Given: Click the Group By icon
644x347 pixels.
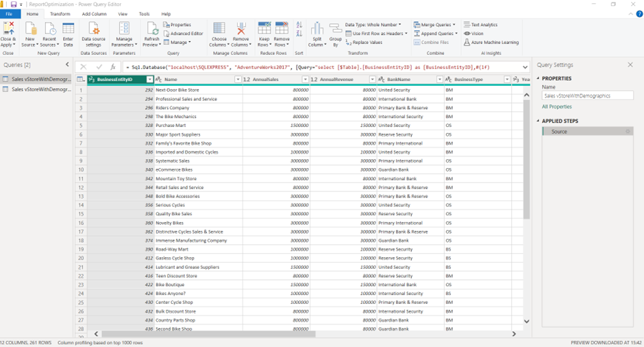Looking at the screenshot, I should pos(335,29).
